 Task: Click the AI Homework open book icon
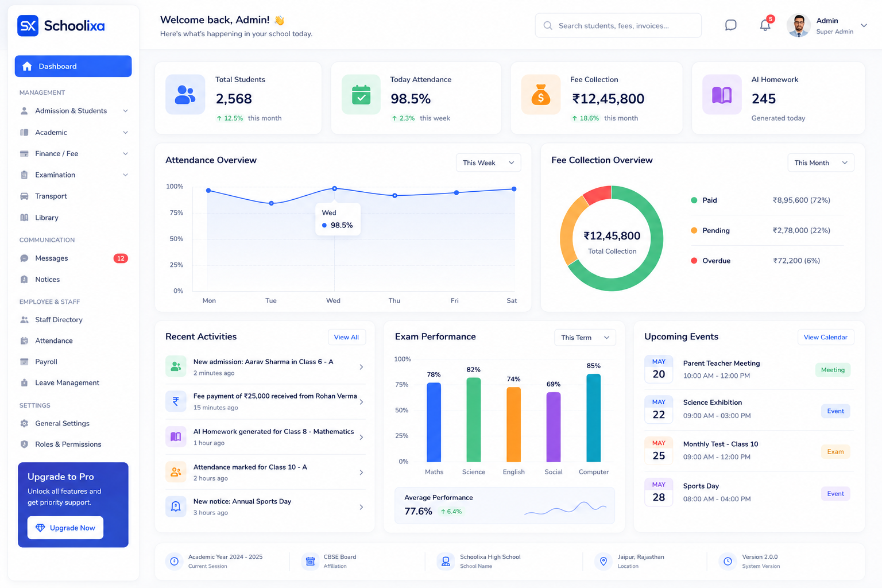pos(722,94)
